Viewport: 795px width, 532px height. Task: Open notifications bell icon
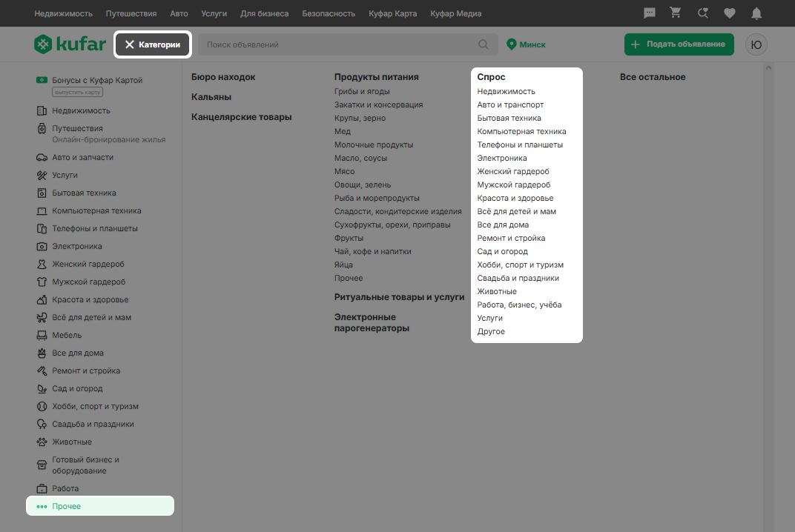click(x=756, y=13)
